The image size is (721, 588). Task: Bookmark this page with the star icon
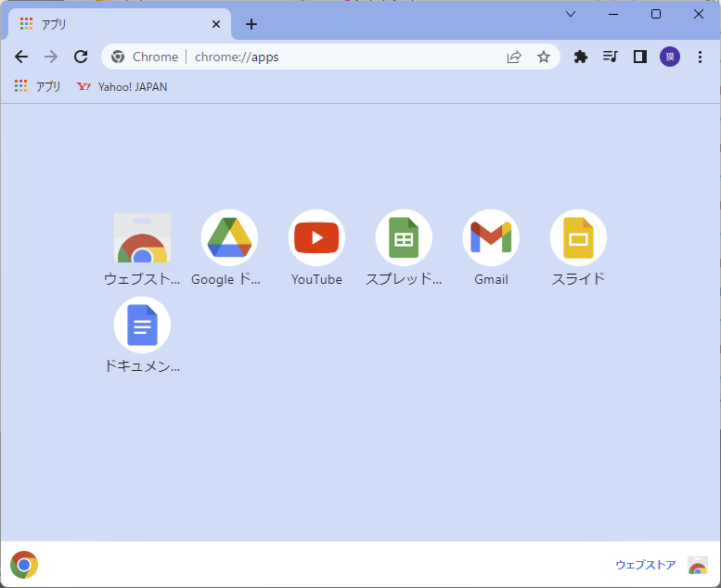544,57
